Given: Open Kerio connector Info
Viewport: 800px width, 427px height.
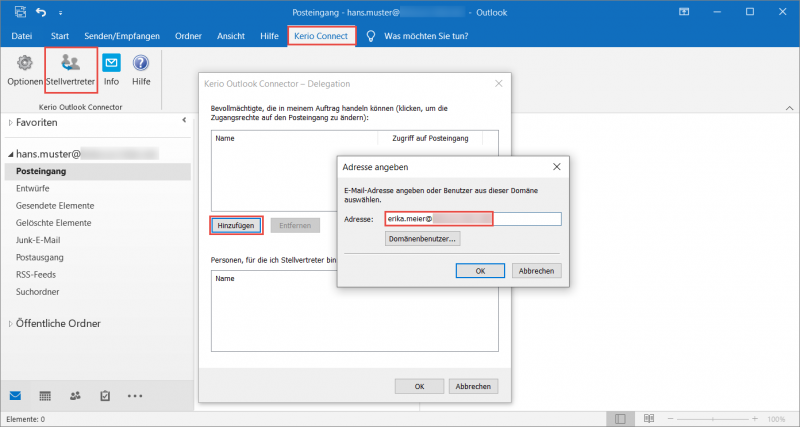Looking at the screenshot, I should (x=111, y=70).
